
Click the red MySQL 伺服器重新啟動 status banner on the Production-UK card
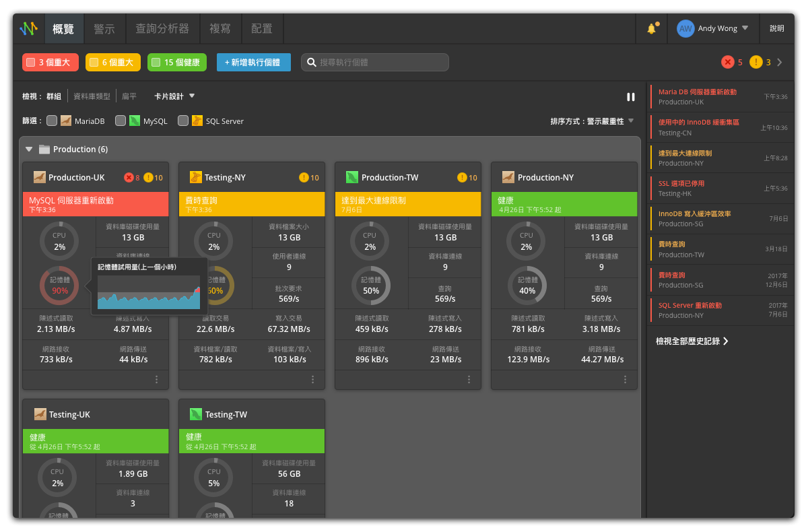point(95,204)
